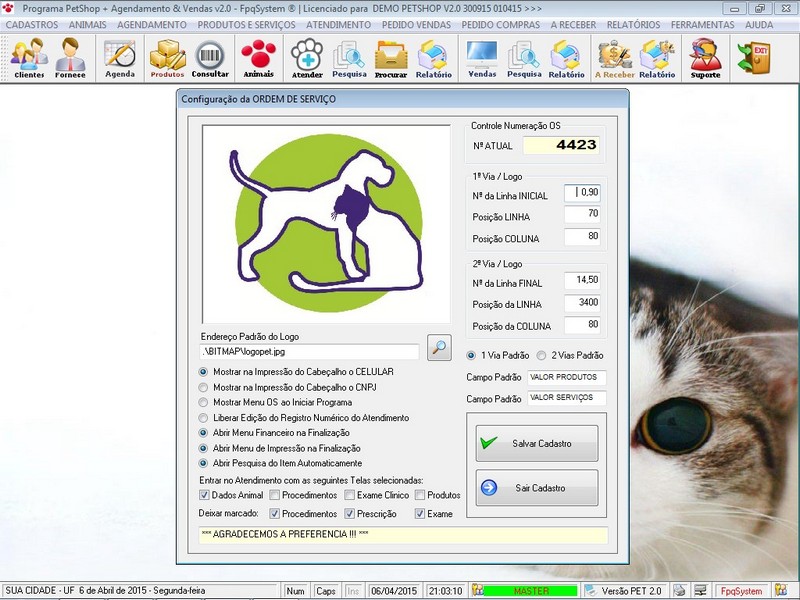The height and width of the screenshot is (600, 800).
Task: Open the Animais paw icon
Action: click(x=259, y=58)
